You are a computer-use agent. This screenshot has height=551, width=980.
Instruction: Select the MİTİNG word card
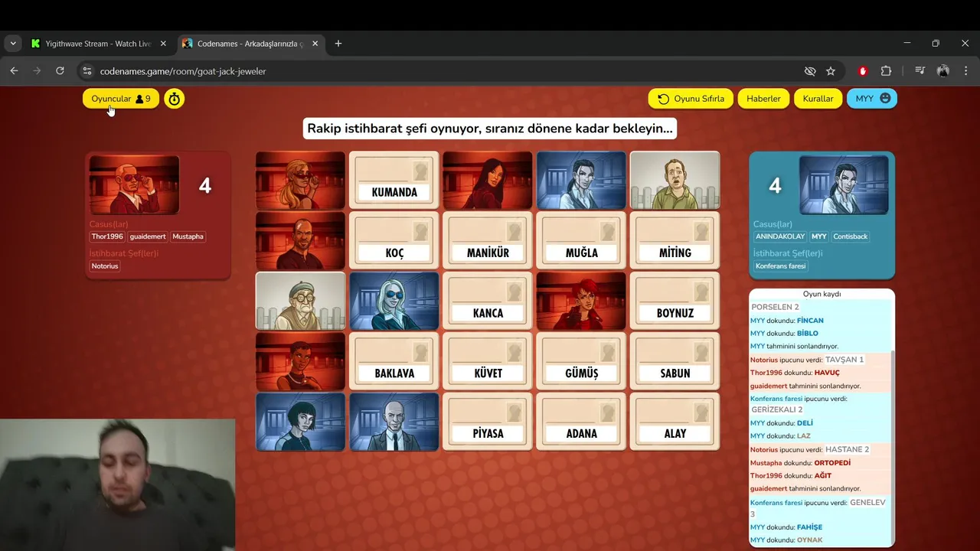click(x=675, y=241)
